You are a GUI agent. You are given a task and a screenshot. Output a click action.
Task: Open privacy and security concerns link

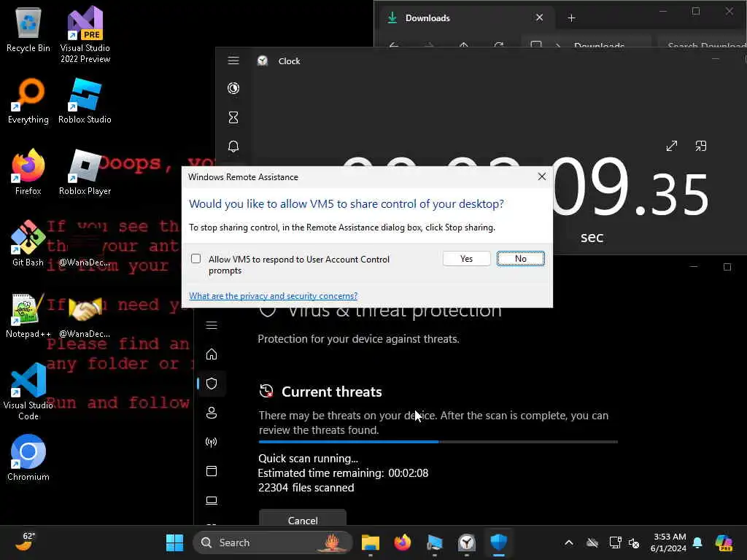click(273, 296)
